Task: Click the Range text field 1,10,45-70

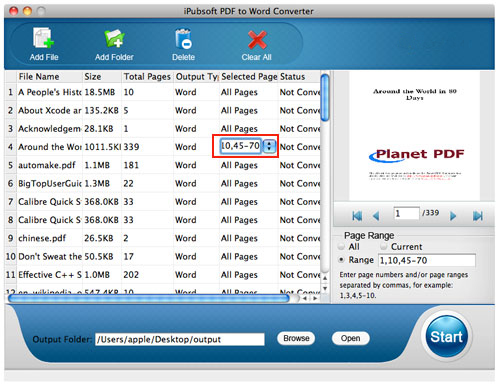Action: coord(427,260)
